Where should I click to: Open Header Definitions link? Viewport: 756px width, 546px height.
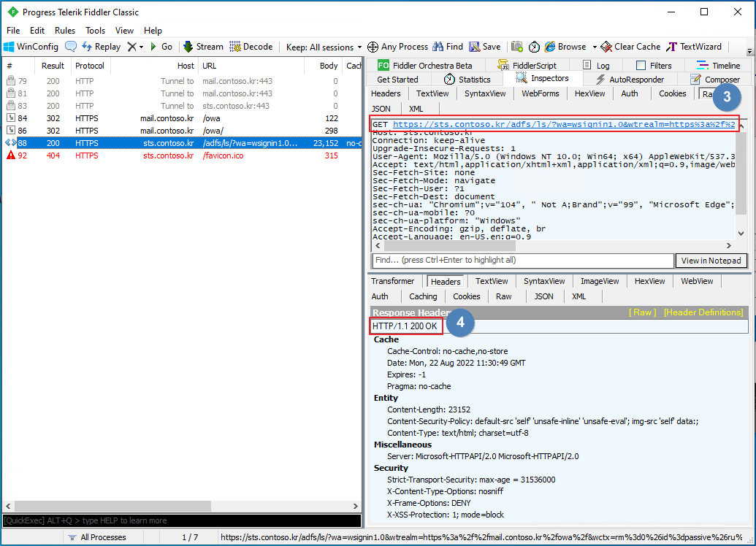click(703, 312)
